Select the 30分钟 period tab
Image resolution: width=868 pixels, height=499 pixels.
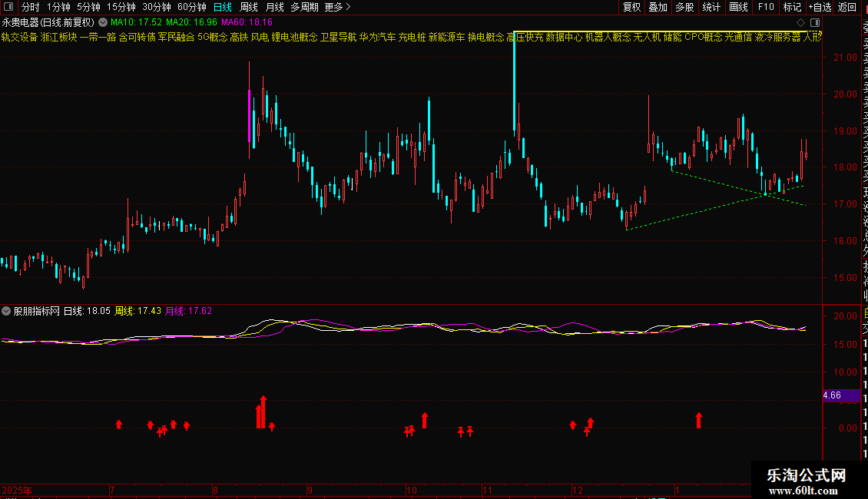pyautogui.click(x=157, y=7)
